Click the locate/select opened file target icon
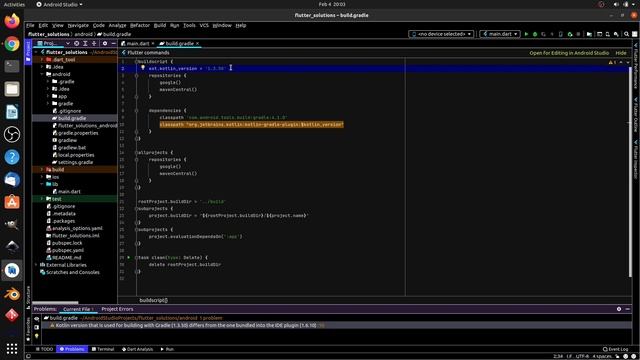Screen dimensions: 640x360 [76, 43]
